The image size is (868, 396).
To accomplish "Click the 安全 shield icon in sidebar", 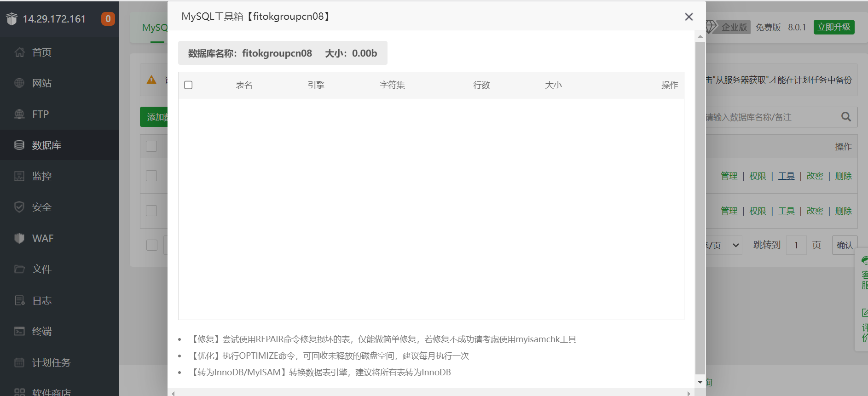I will [x=19, y=207].
